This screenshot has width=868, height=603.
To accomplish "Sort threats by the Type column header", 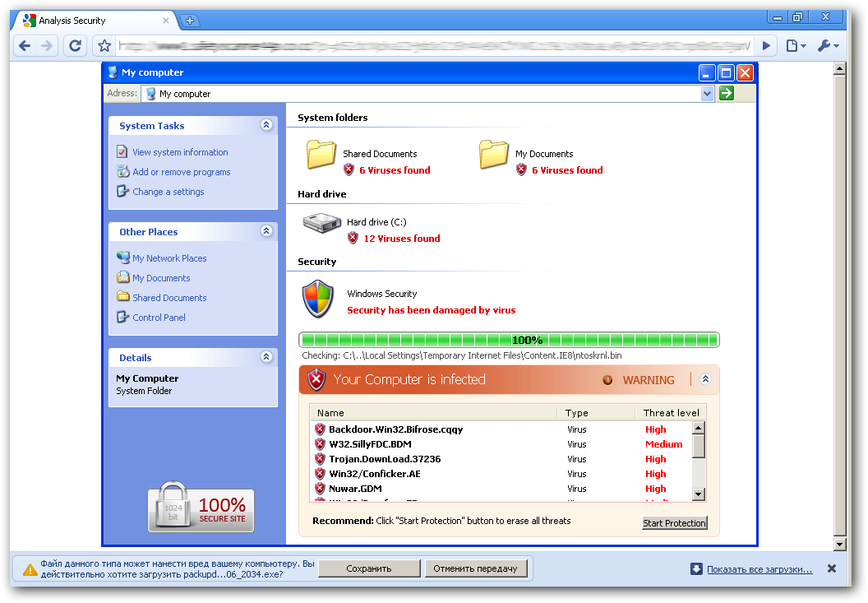I will (x=596, y=413).
